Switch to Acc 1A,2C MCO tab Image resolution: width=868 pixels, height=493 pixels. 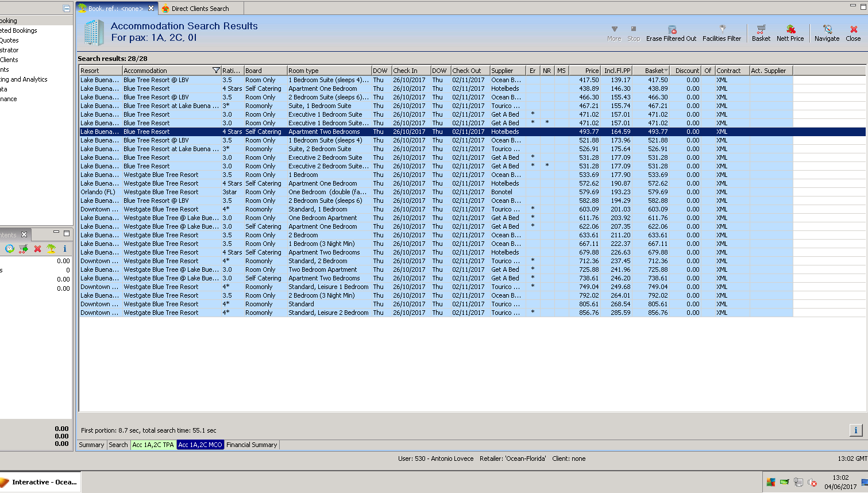[x=200, y=445]
